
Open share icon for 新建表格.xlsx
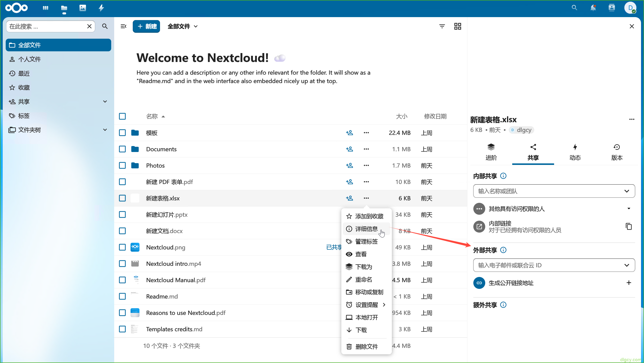(x=349, y=198)
